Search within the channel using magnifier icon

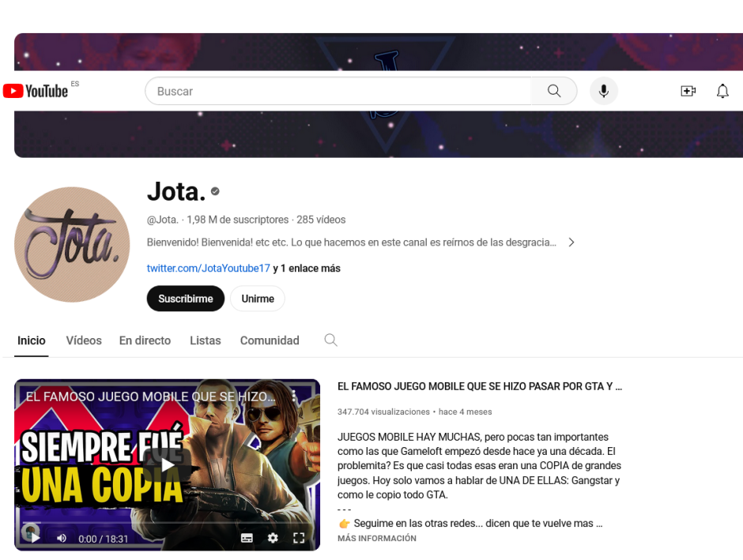(x=330, y=340)
